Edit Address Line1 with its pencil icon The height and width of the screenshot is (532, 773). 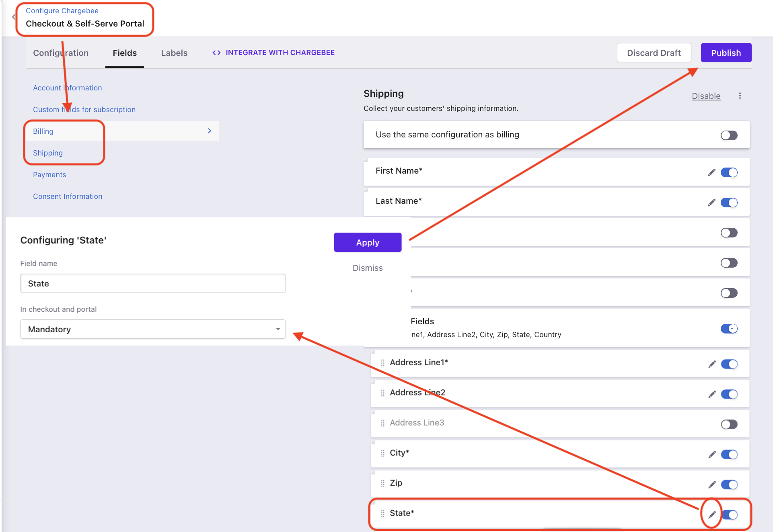pyautogui.click(x=712, y=364)
